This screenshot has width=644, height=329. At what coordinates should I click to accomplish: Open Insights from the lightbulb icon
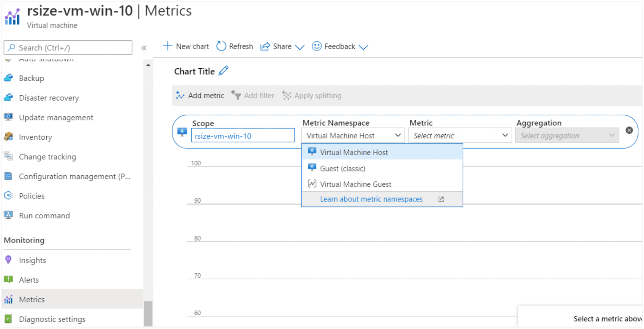click(x=8, y=260)
